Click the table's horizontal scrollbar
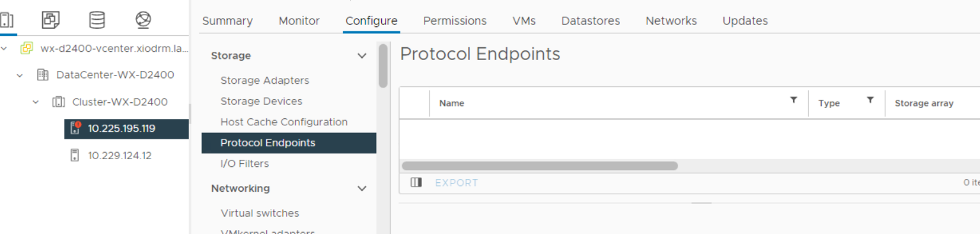Image resolution: width=980 pixels, height=234 pixels. (539, 166)
